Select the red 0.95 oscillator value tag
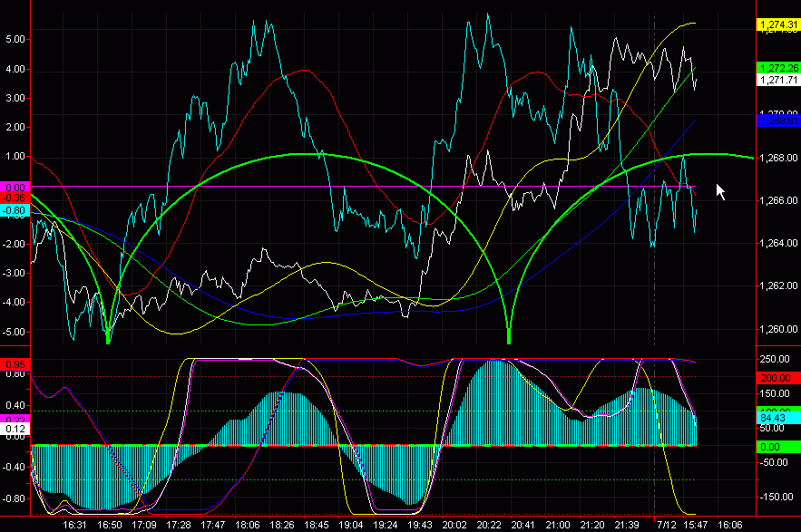Screen dimensions: 801x532 [x=15, y=364]
